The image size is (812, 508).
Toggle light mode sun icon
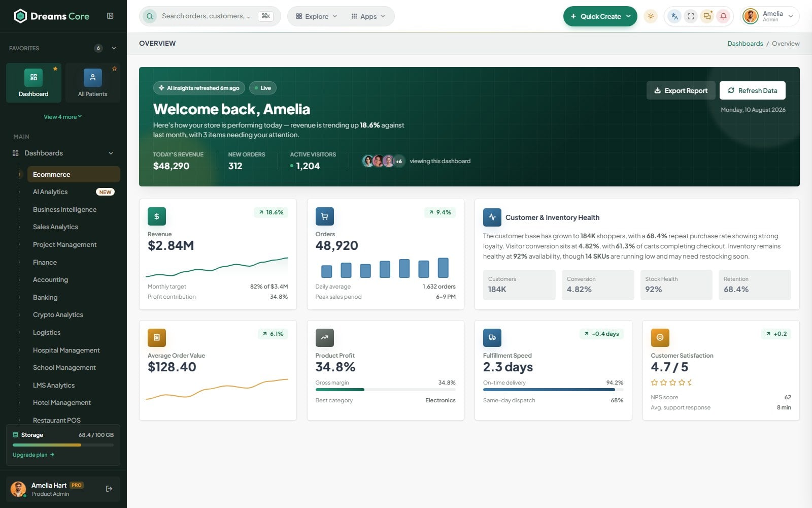(650, 16)
